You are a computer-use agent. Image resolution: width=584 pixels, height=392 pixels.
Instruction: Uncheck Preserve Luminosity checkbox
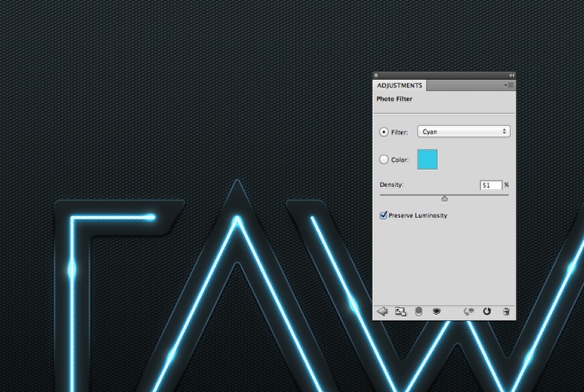click(383, 215)
